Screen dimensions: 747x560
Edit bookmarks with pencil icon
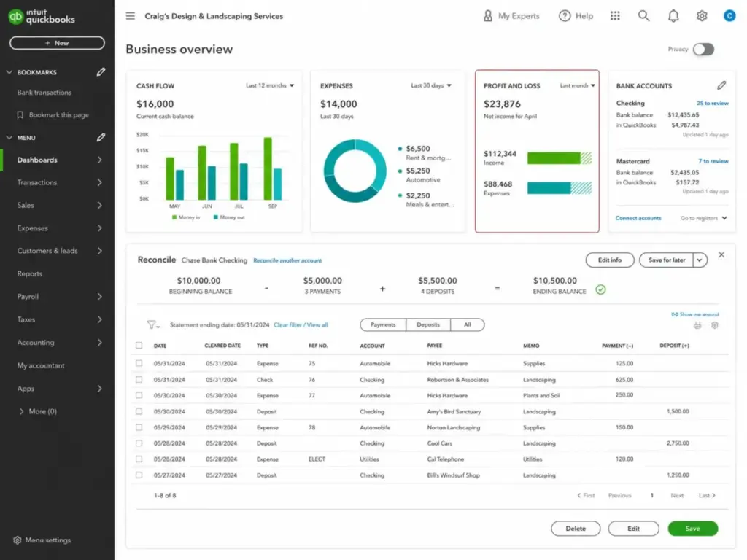(x=101, y=72)
